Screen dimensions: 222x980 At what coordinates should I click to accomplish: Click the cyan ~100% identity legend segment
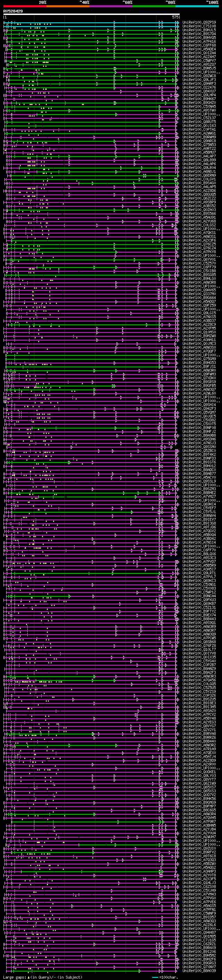(x=197, y=6)
